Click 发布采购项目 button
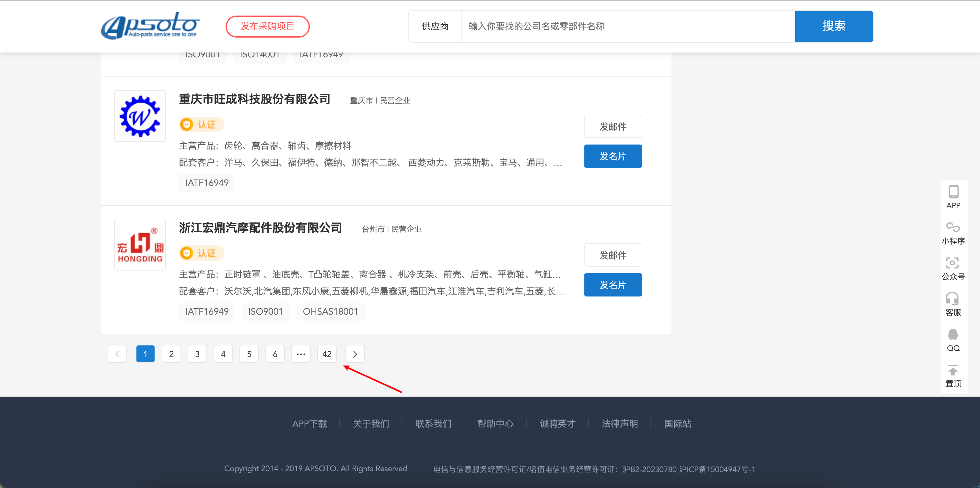 tap(267, 26)
